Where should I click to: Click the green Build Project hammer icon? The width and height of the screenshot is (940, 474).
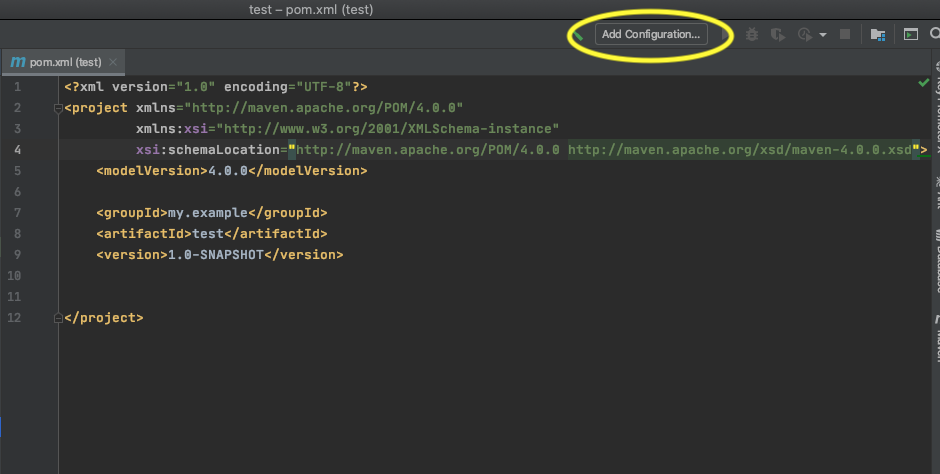[578, 35]
